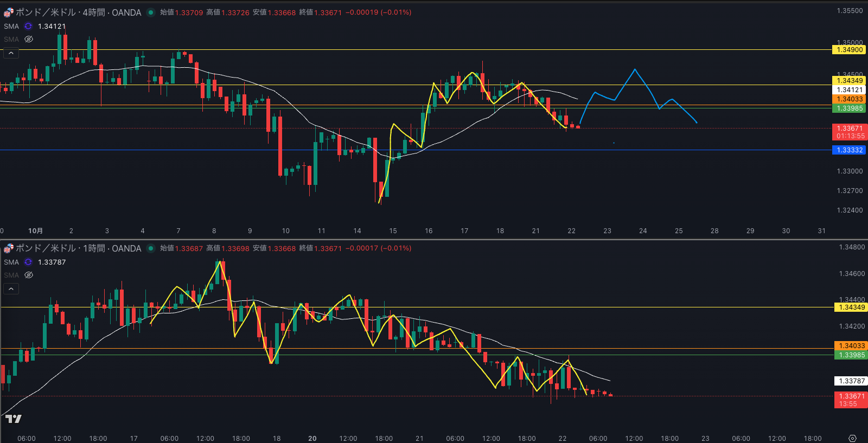868x443 pixels.
Task: Open symbol search from ポンド/米ドル 1時間 title
Action: tap(78, 248)
